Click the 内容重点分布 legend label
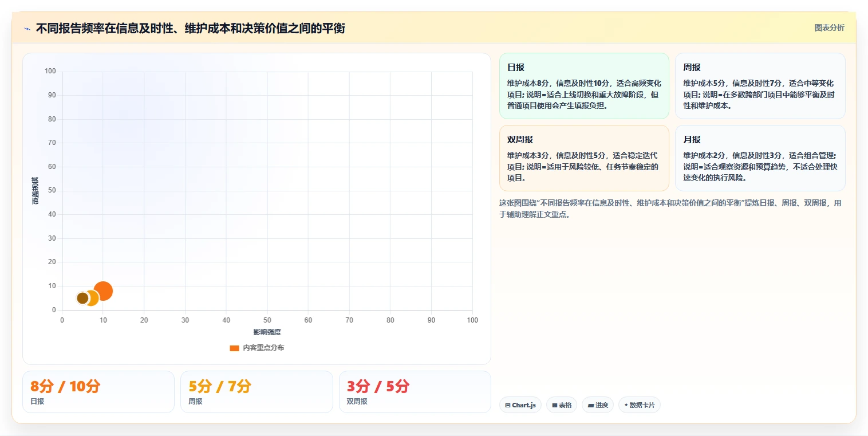Image resolution: width=868 pixels, height=436 pixels. 263,348
